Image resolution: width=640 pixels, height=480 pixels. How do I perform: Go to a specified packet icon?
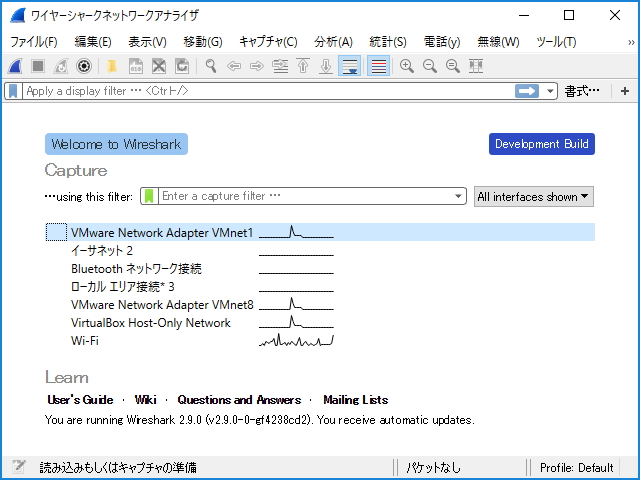pos(280,66)
